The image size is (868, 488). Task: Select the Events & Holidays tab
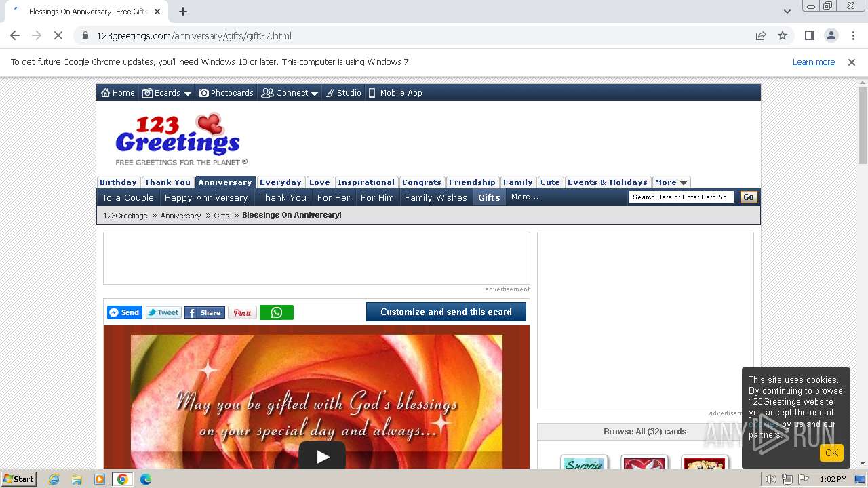(608, 182)
